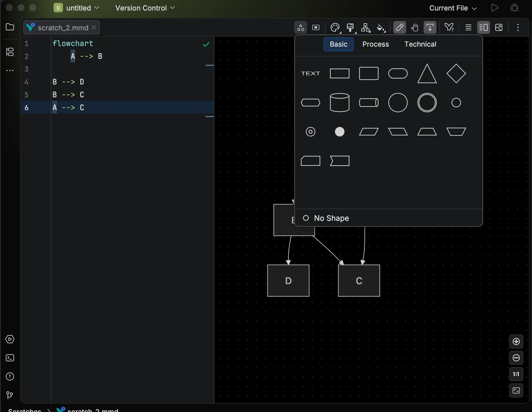Image resolution: width=532 pixels, height=412 pixels.
Task: Open the Project folder sidebar
Action: point(10,27)
